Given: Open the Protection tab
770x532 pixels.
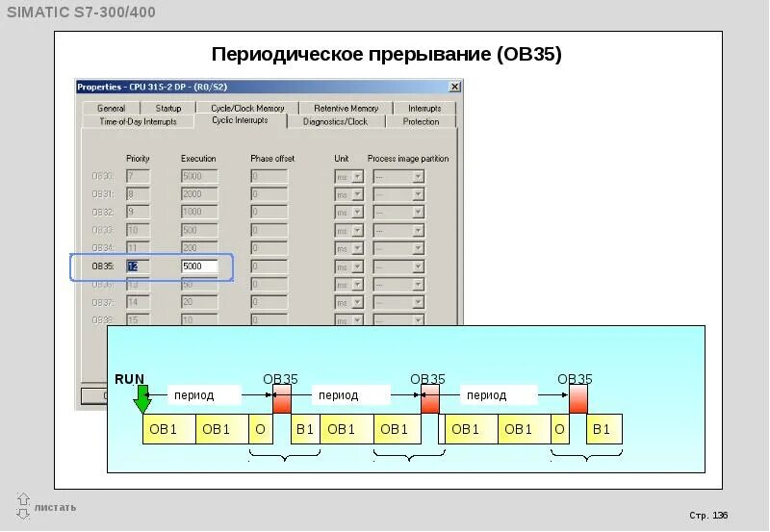Looking at the screenshot, I should click(x=421, y=121).
